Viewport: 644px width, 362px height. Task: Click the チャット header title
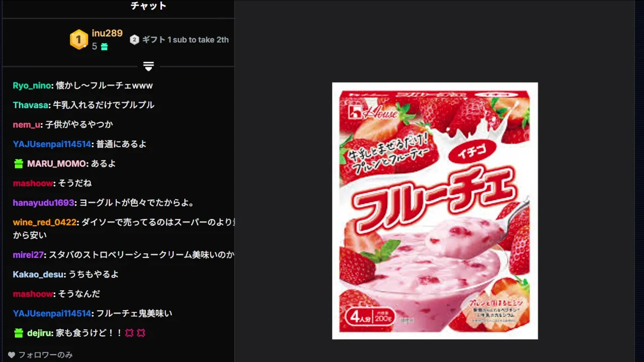click(x=148, y=6)
